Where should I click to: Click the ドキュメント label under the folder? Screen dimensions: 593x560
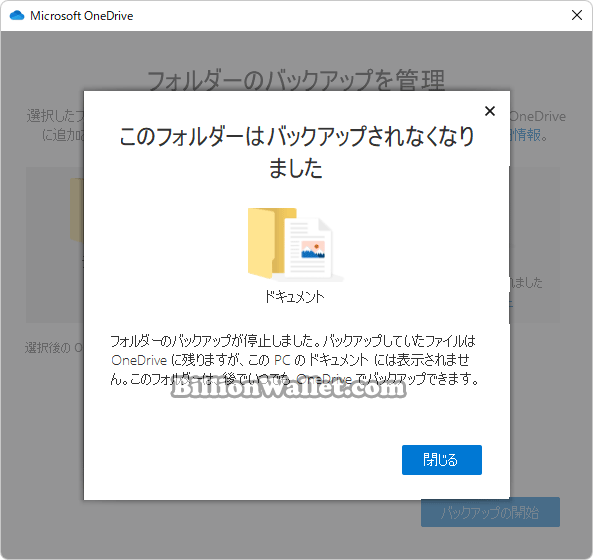[294, 297]
